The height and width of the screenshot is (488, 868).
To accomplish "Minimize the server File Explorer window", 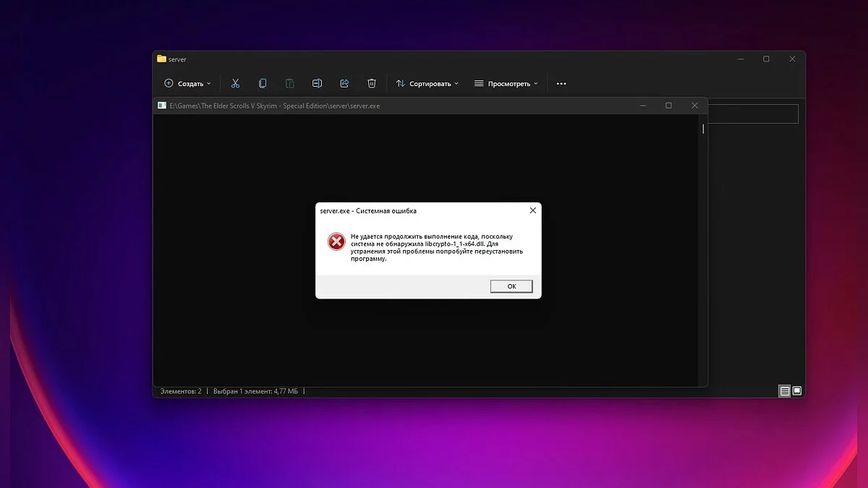I will click(739, 59).
